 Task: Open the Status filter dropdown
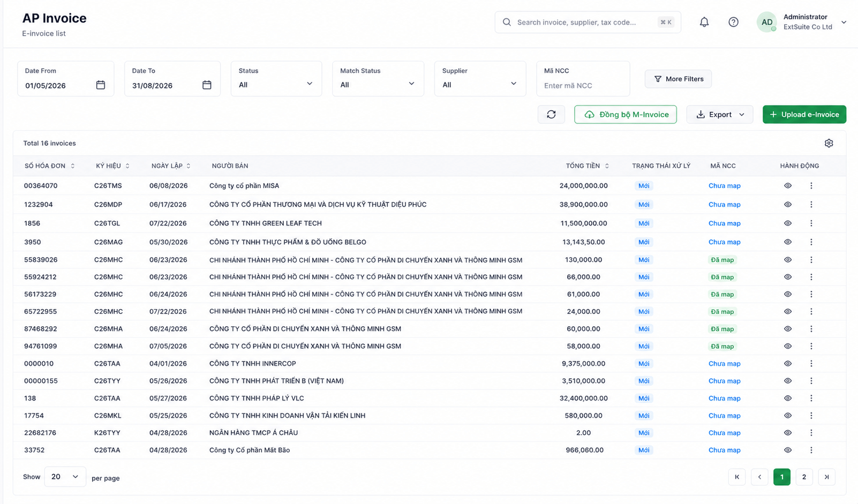pyautogui.click(x=276, y=79)
